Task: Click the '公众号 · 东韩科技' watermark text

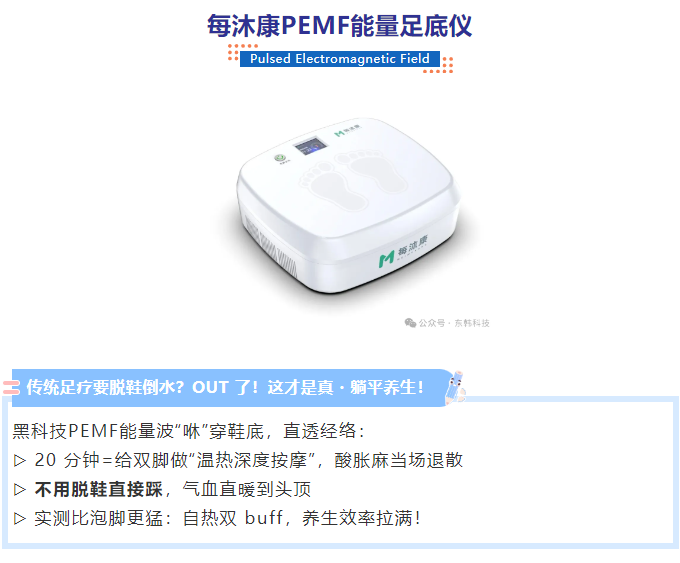Action: (454, 323)
